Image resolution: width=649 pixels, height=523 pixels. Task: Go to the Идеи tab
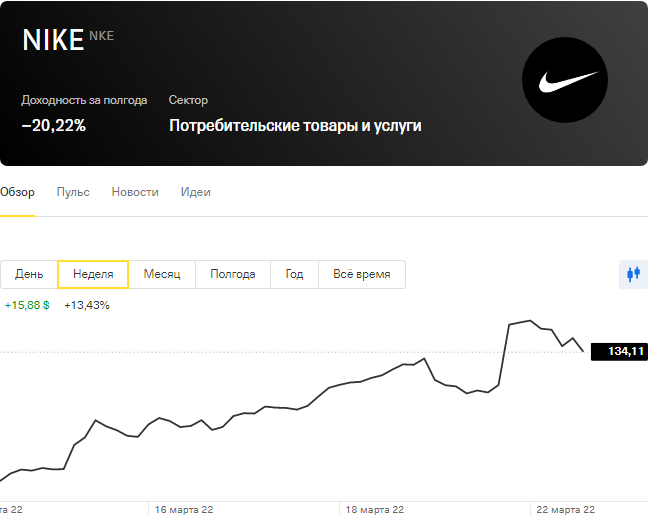195,192
